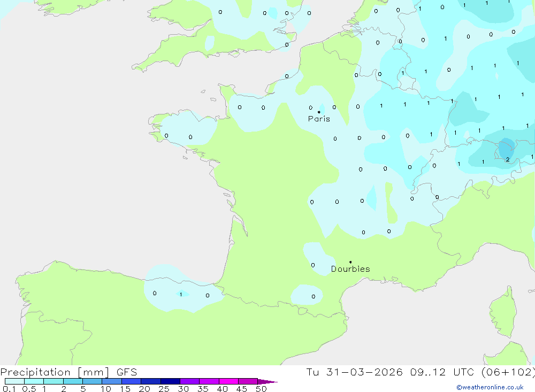This screenshot has height=392, width=535.
Task: Pick the legend swatch between 45 and 50
Action: [x=248, y=381]
